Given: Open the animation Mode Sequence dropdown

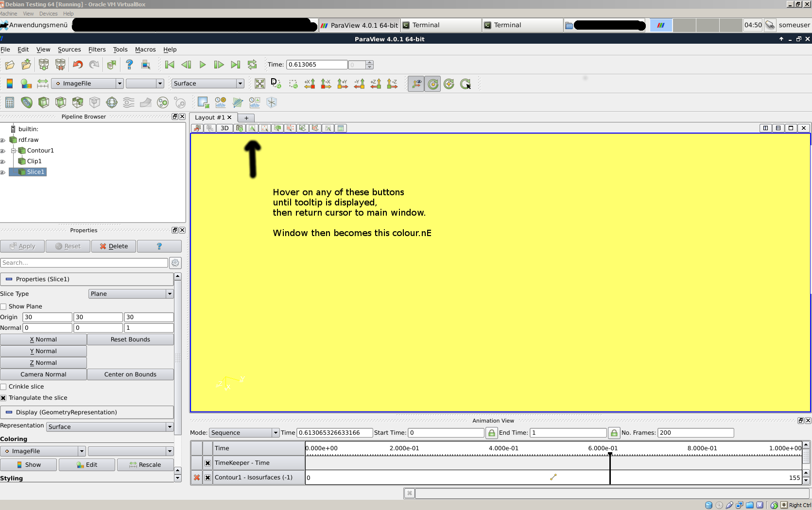Looking at the screenshot, I should coord(244,433).
